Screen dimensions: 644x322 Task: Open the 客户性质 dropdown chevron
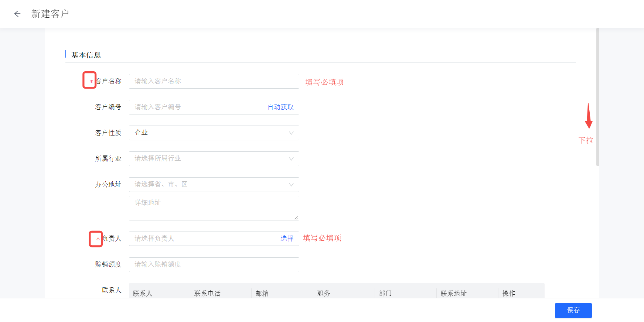[x=291, y=133]
